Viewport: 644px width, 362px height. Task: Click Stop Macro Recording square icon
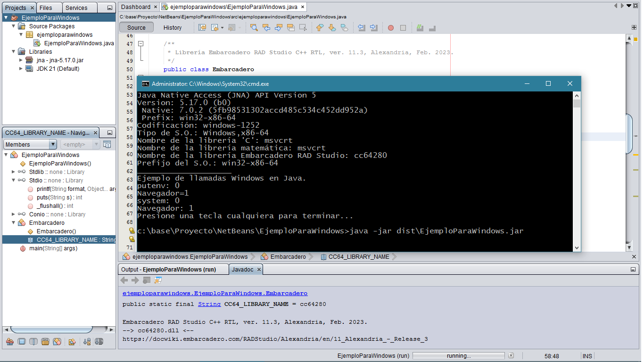coord(403,28)
